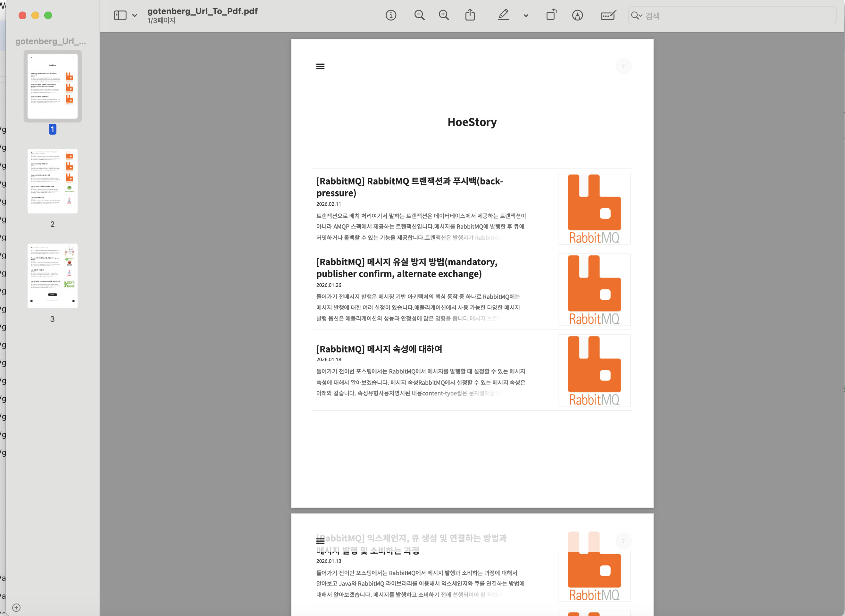845x616 pixels.
Task: Click the date 2026.01.18
Action: [329, 360]
